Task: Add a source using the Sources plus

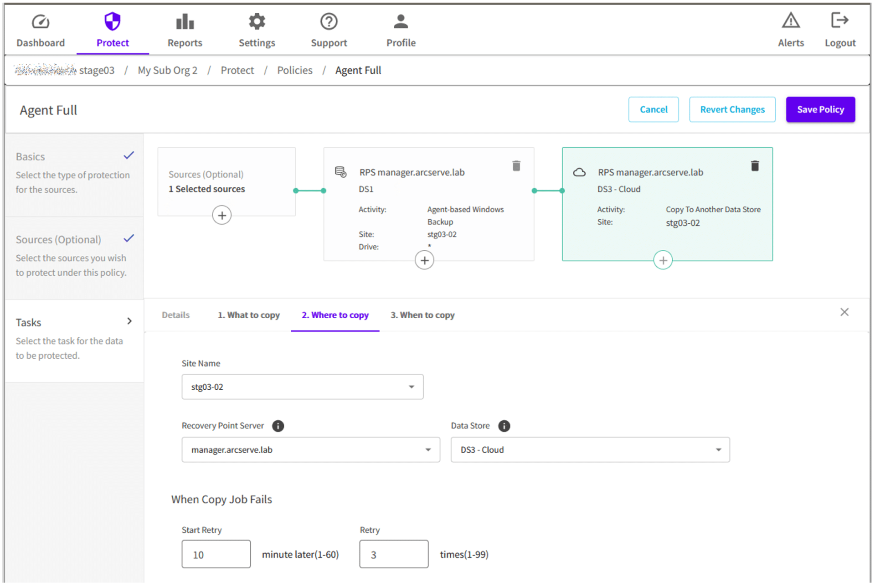Action: coord(221,215)
